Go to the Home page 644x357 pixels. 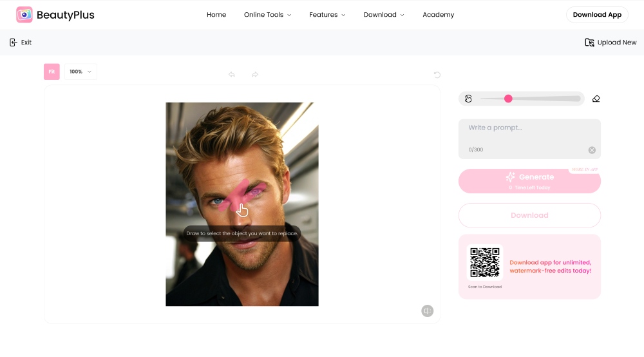(x=216, y=15)
